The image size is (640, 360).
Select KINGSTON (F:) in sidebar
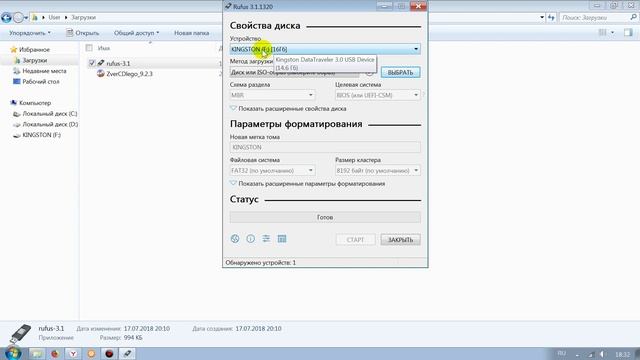coord(42,135)
